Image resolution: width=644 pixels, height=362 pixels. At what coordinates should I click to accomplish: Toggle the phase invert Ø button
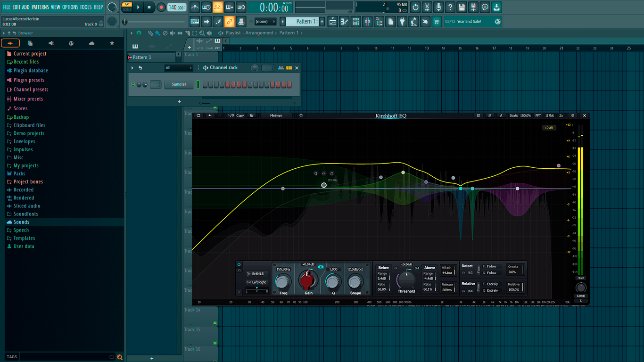[x=489, y=115]
